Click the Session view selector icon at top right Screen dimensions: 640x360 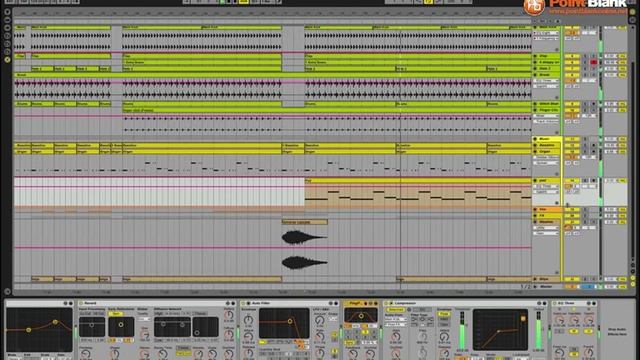pos(633,20)
